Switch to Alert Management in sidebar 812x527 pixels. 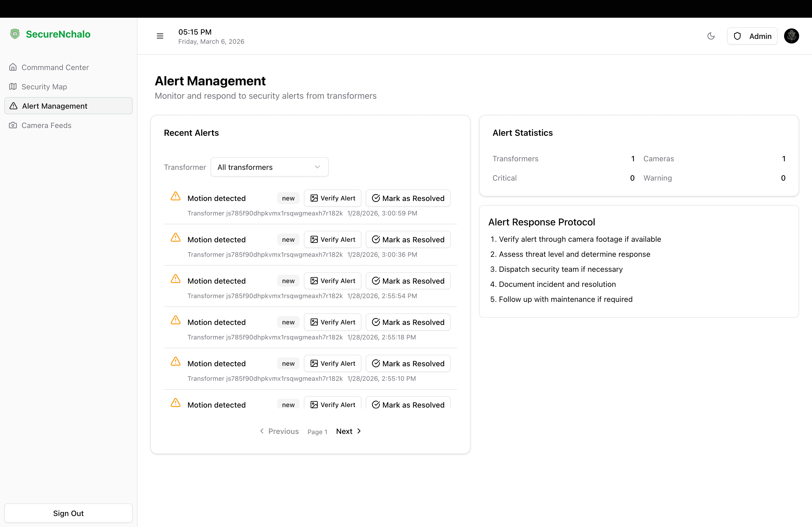click(x=55, y=106)
